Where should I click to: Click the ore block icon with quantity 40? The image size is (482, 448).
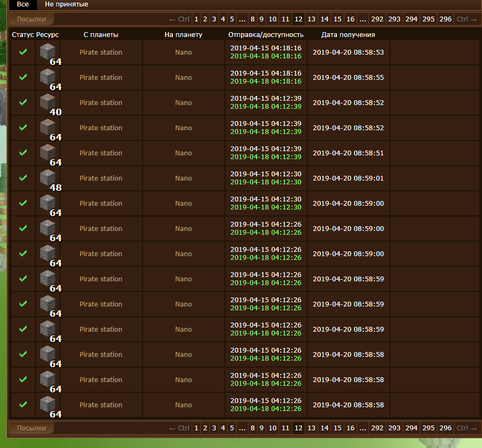[48, 102]
